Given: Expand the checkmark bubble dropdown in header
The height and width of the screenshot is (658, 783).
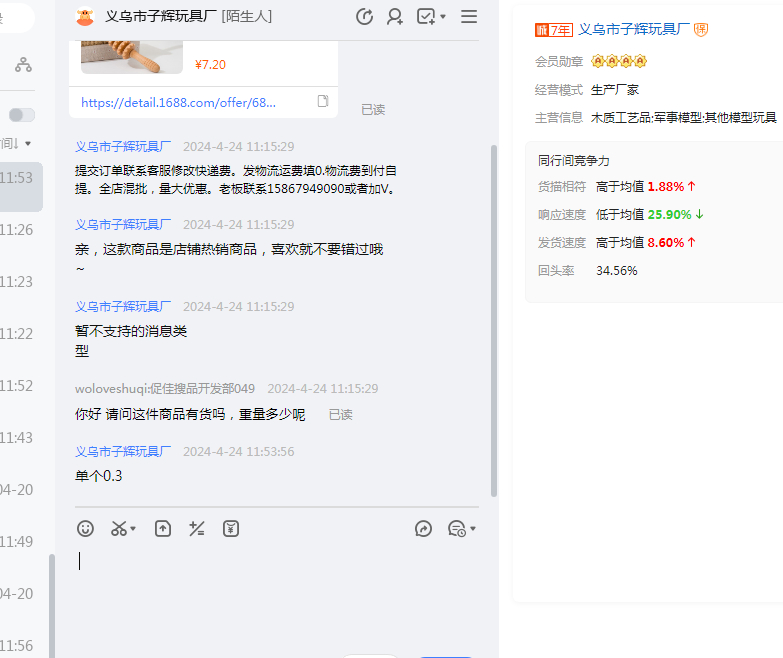Looking at the screenshot, I should [443, 17].
